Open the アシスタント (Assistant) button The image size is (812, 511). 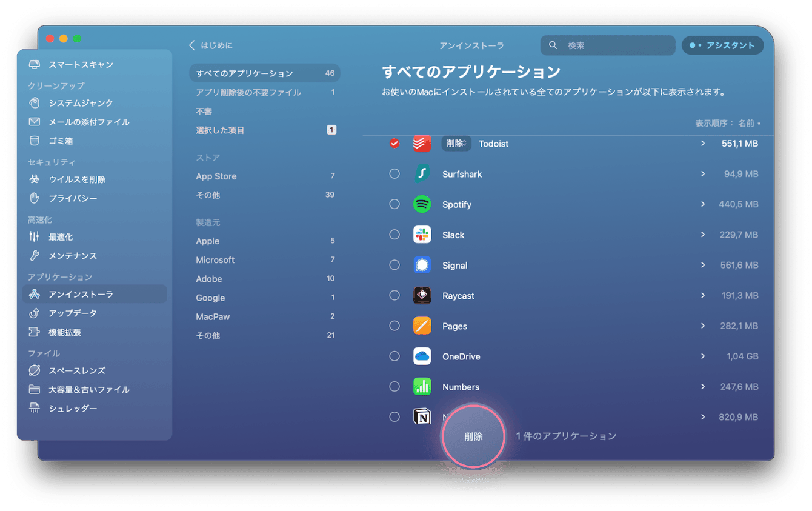pos(722,45)
